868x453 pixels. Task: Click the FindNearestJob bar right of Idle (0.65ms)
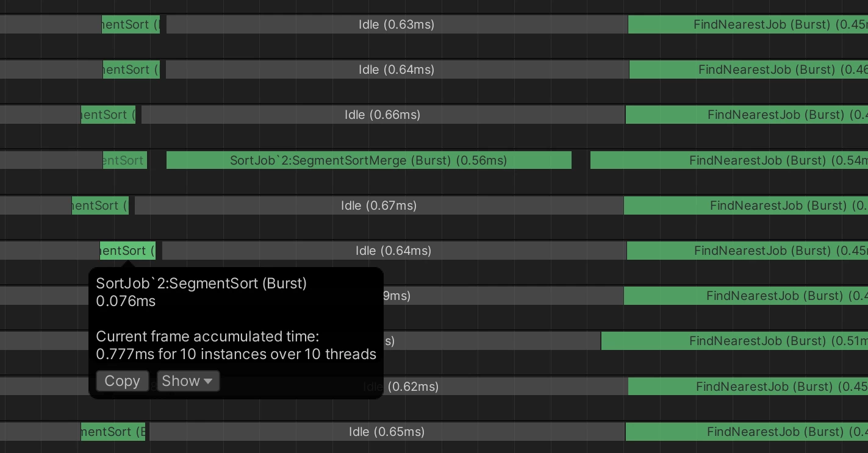pyautogui.click(x=747, y=432)
